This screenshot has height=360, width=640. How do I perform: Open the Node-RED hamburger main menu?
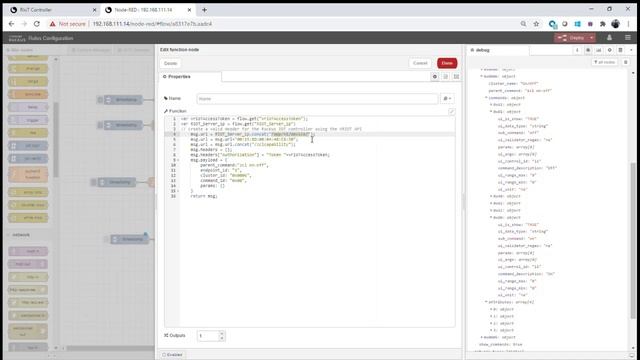[x=628, y=38]
